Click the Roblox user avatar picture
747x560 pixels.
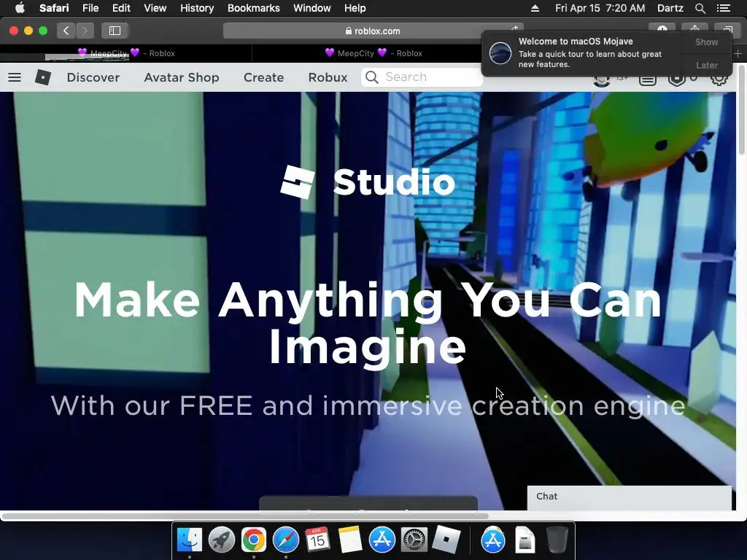tap(602, 80)
